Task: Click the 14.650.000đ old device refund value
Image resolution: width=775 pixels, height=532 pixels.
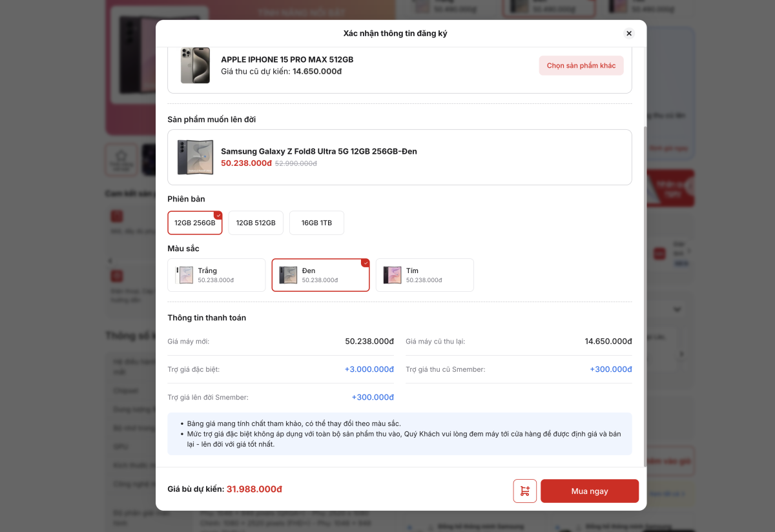Action: coord(608,341)
